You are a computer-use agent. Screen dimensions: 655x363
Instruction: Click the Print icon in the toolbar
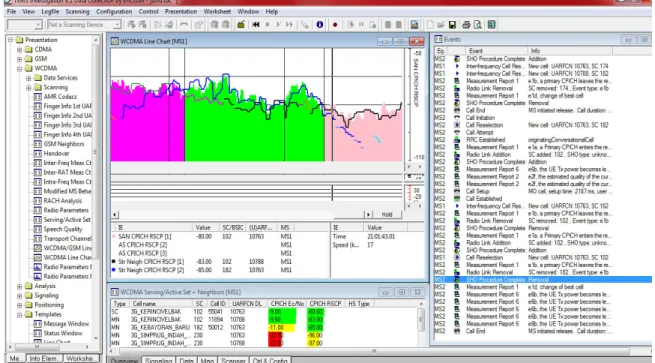coord(466,25)
